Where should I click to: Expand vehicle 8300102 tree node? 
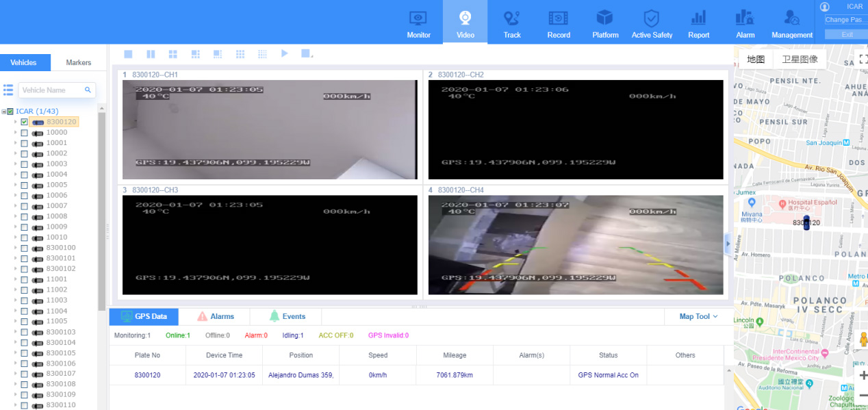15,269
